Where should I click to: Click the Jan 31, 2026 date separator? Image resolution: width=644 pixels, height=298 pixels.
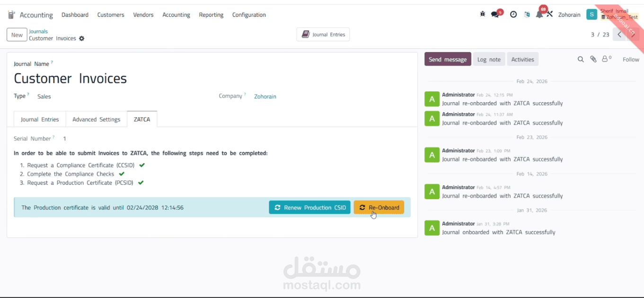tap(532, 210)
